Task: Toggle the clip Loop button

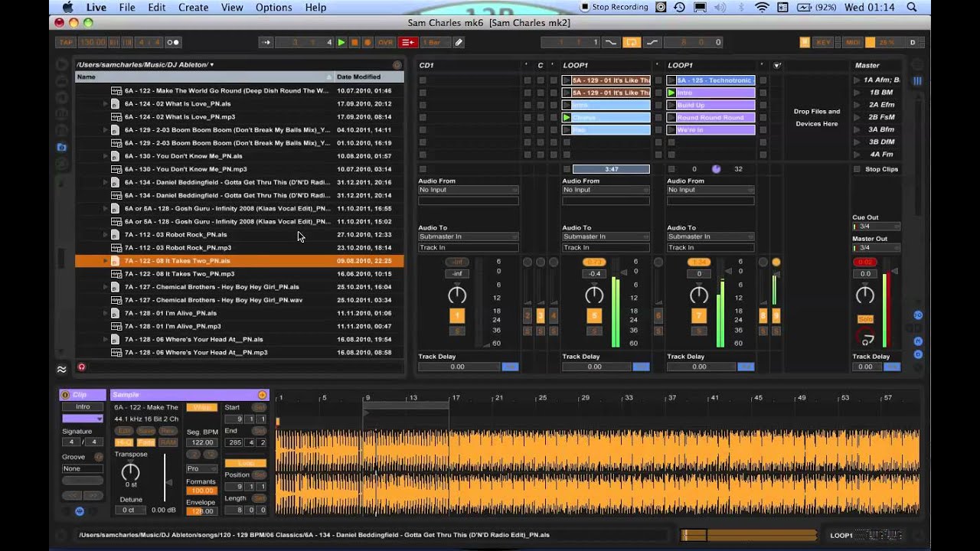Action: (x=245, y=464)
